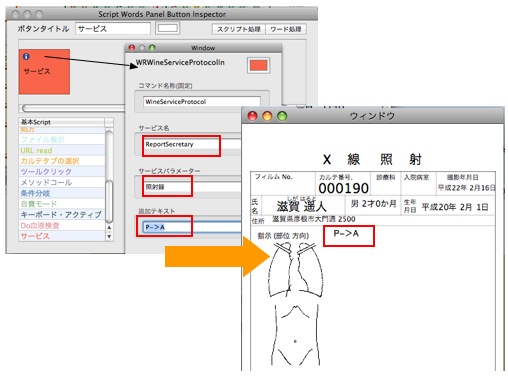
Task: Click the red サービス preview button
Action: click(44, 72)
